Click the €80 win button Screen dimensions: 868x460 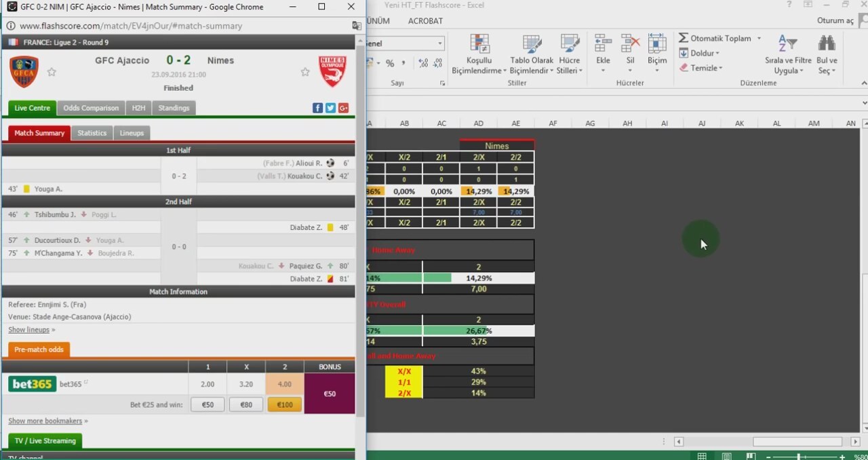tap(246, 404)
